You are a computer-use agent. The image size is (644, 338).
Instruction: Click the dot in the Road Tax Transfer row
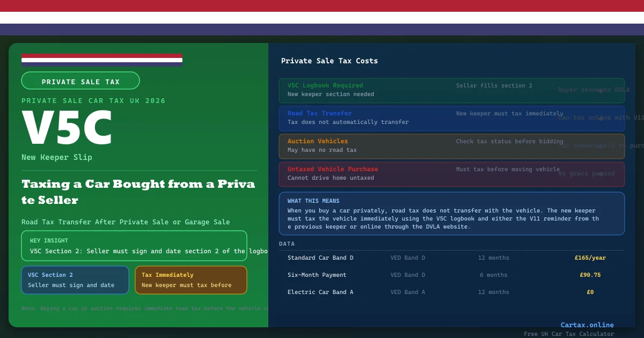[x=601, y=119]
